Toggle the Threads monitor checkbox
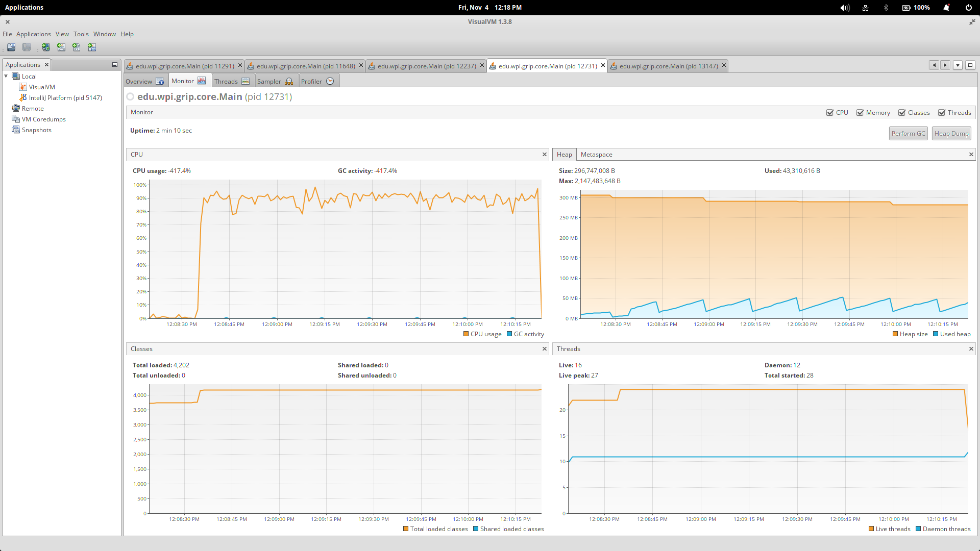Image resolution: width=980 pixels, height=551 pixels. pyautogui.click(x=942, y=113)
